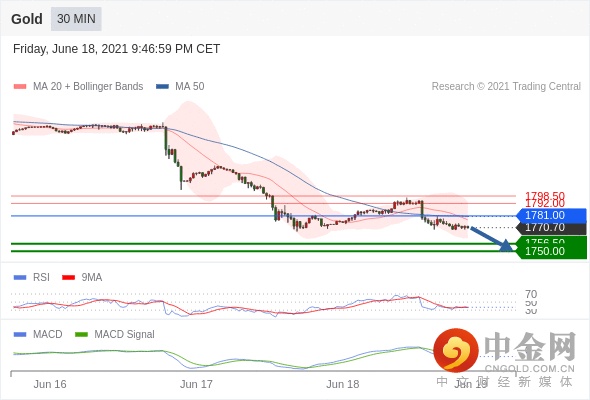Click the RSI blue legend swatch
The height and width of the screenshot is (400, 590).
(20, 278)
